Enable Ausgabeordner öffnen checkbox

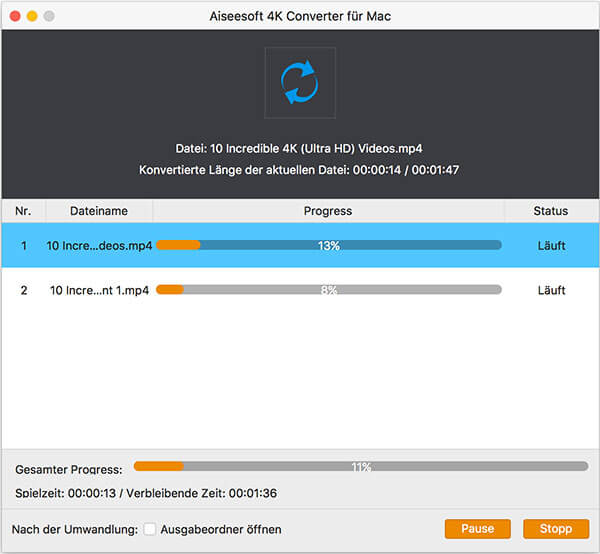click(150, 530)
